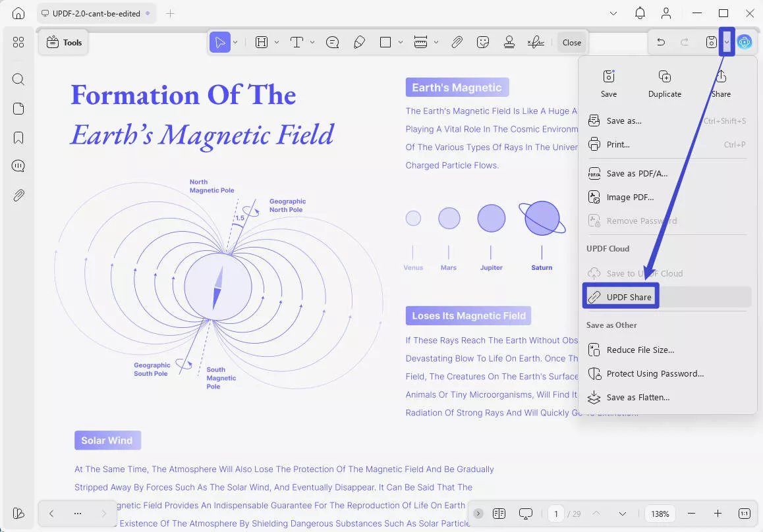The image size is (763, 532).
Task: Click the Undo icon
Action: 660,41
